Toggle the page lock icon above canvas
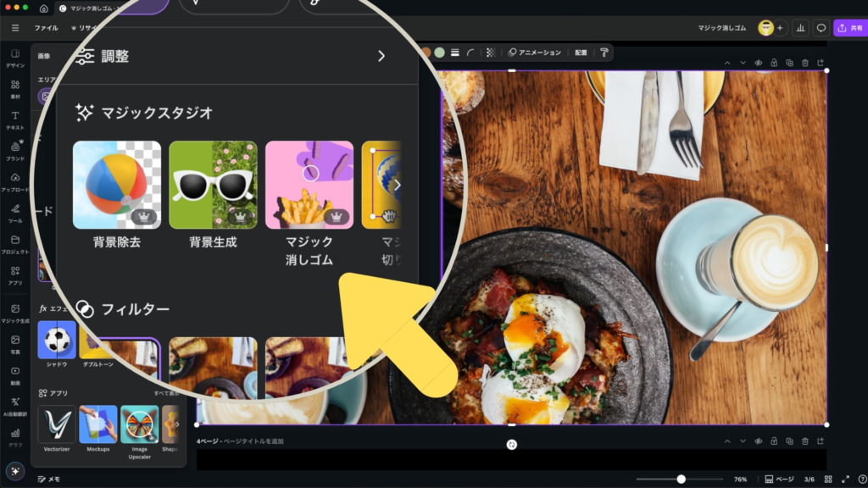 [x=774, y=63]
